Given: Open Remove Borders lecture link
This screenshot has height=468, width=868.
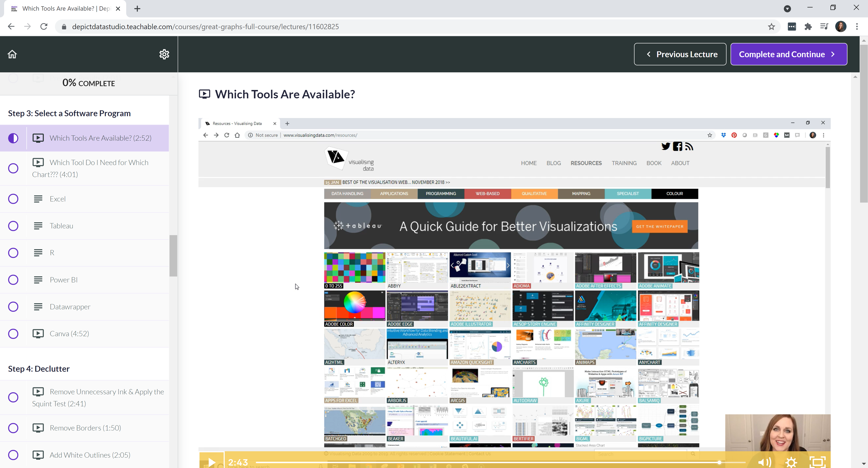Looking at the screenshot, I should click(85, 428).
